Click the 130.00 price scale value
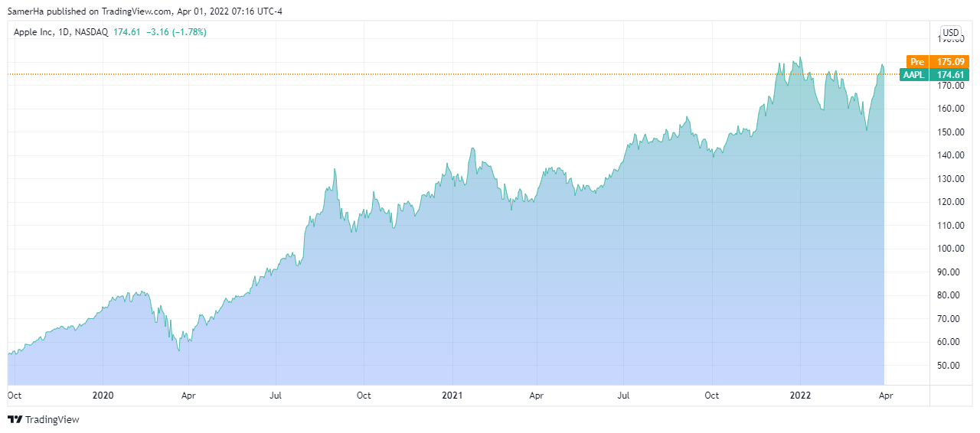 tap(949, 179)
